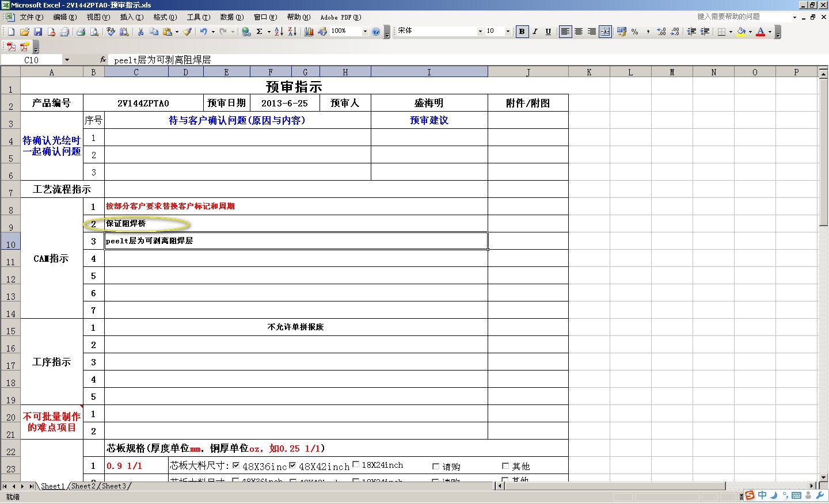Screen dimensions: 829x504
Task: Click the 盛海明 reviewer name cell
Action: coord(429,103)
